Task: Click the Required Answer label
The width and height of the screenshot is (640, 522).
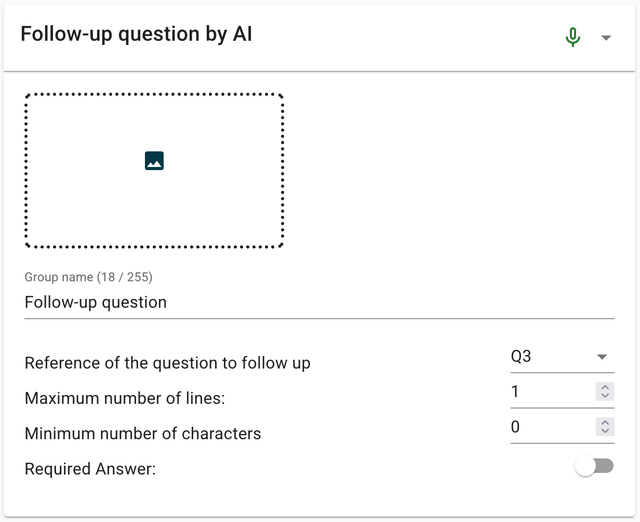Action: tap(90, 468)
